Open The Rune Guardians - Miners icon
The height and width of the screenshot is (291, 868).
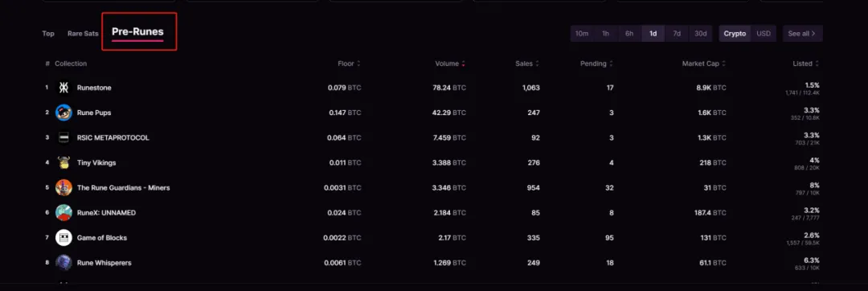[63, 187]
